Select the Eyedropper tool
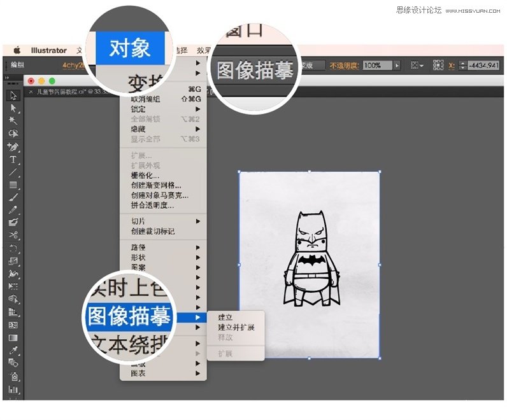 (x=13, y=351)
